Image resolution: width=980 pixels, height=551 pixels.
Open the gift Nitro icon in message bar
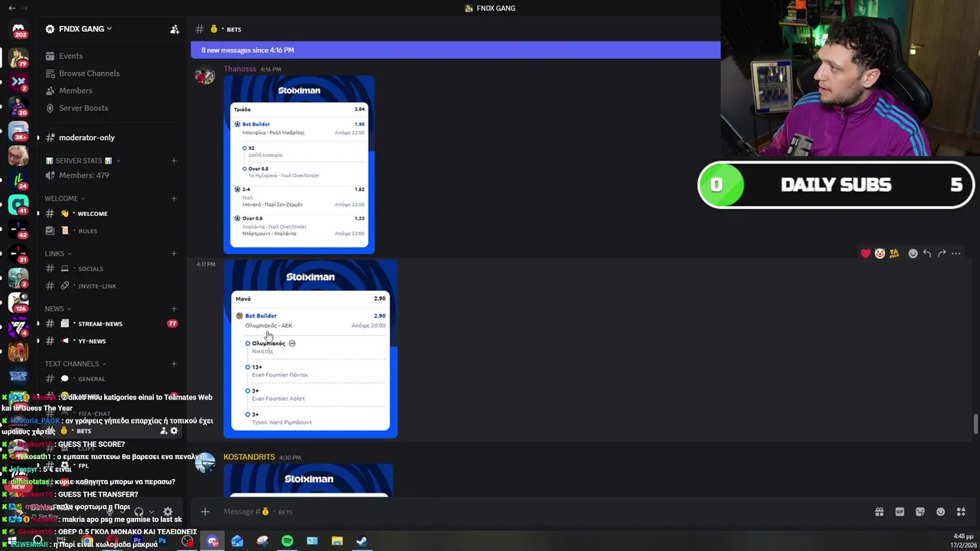point(879,512)
